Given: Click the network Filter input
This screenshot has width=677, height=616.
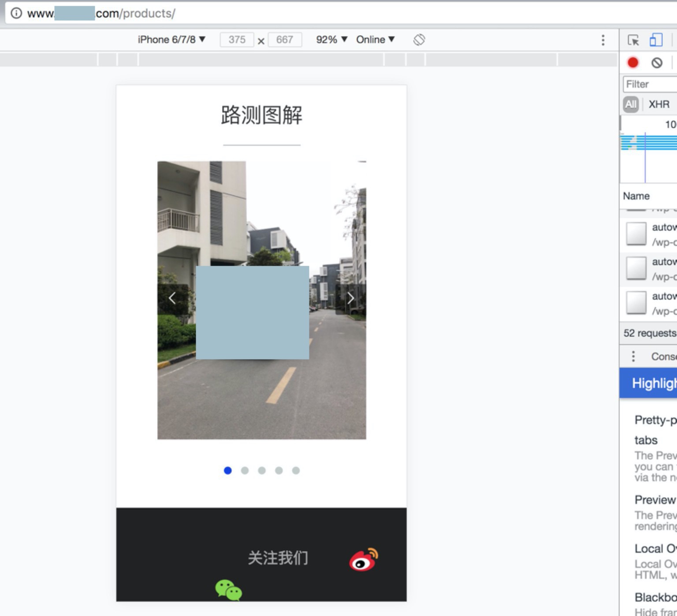Looking at the screenshot, I should [650, 84].
